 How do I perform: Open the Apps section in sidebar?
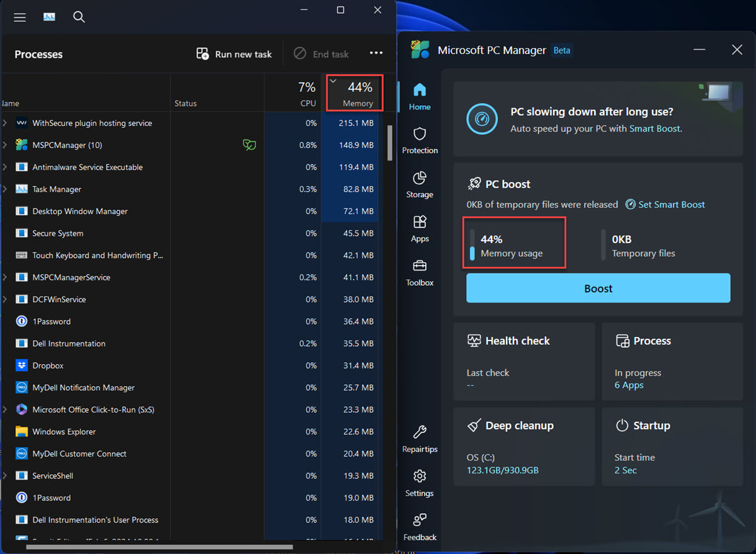[420, 229]
